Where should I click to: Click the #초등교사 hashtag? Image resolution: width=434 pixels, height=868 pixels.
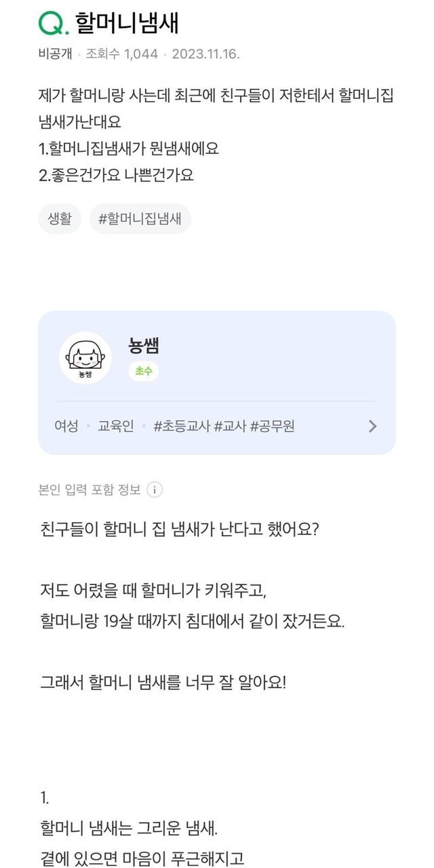click(x=182, y=427)
